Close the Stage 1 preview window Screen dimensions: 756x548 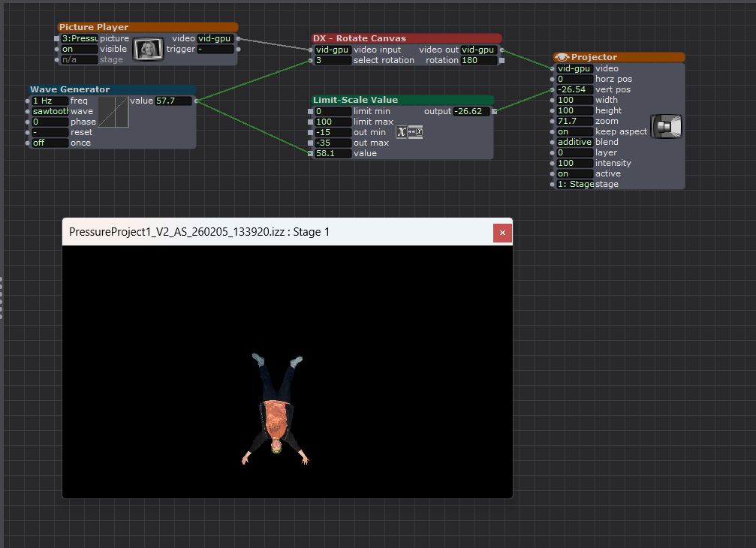[x=502, y=233]
